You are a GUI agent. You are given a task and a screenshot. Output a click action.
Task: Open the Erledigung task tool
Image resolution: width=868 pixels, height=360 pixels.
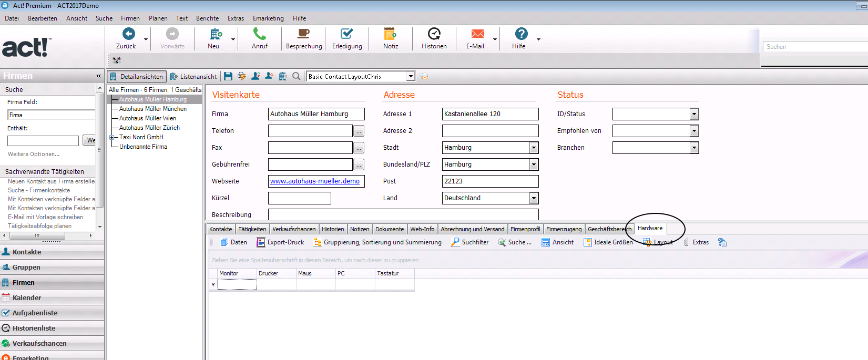coord(347,38)
